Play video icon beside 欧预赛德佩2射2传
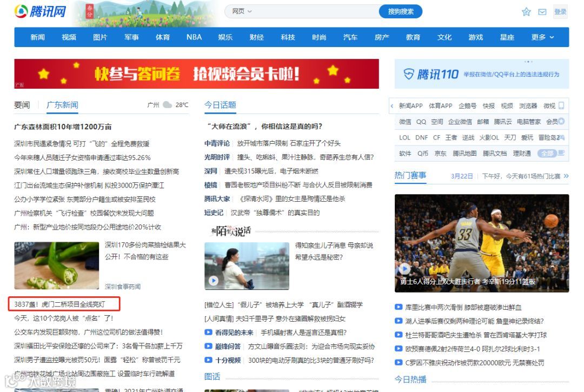Screen dimensions: 584x392 (399, 349)
